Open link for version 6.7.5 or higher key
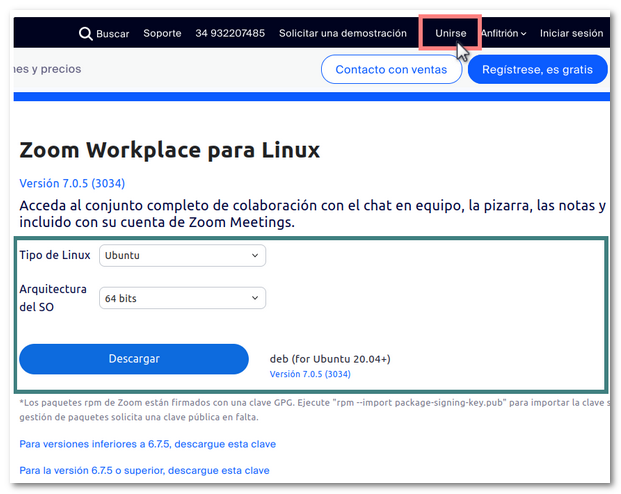621x494 pixels. 144,471
